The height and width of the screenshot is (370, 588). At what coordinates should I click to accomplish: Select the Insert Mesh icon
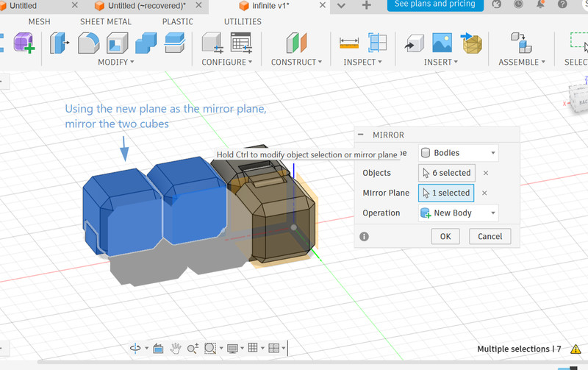click(471, 43)
